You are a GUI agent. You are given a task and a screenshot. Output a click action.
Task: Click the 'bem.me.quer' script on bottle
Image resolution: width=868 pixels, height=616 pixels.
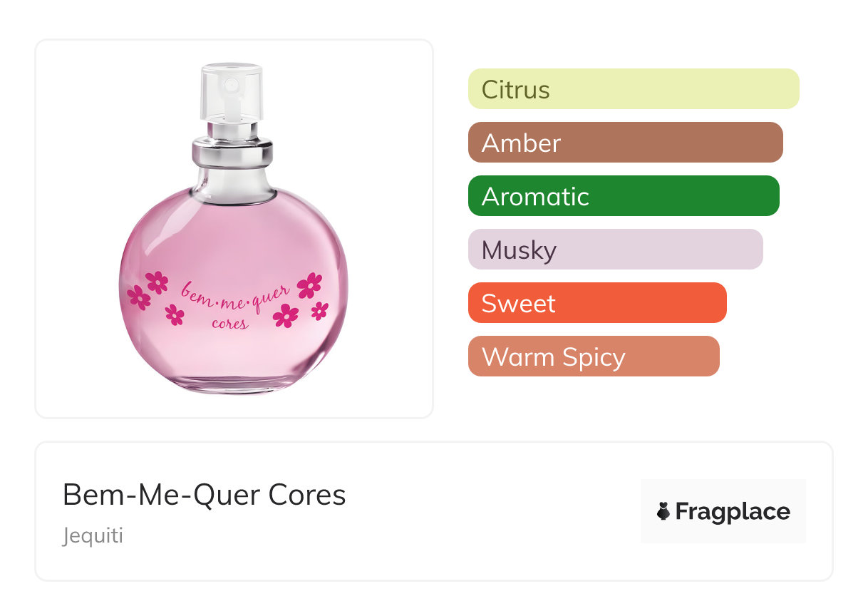pos(236,299)
